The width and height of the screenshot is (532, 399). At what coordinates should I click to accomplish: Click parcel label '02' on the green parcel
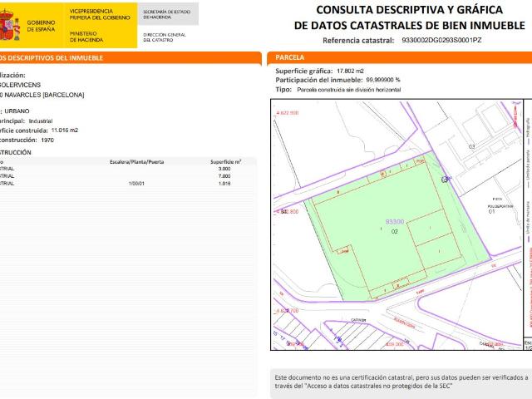pyautogui.click(x=394, y=231)
